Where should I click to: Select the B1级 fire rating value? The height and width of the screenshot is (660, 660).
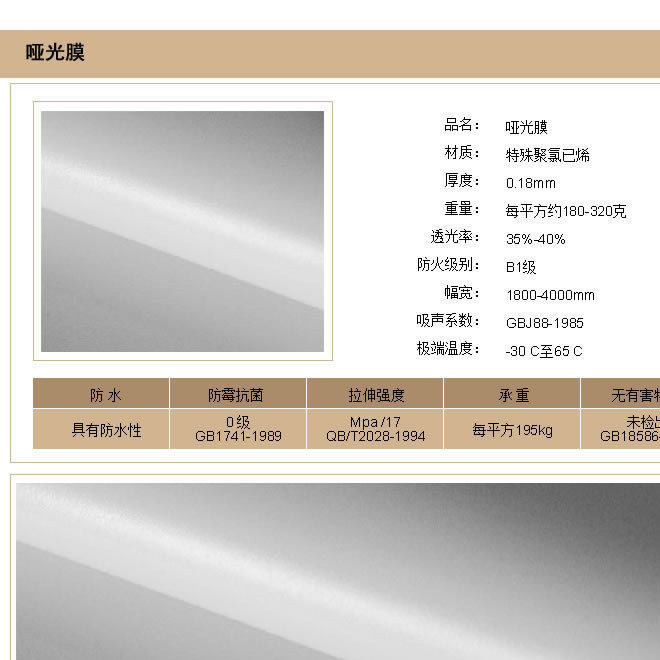click(x=521, y=267)
